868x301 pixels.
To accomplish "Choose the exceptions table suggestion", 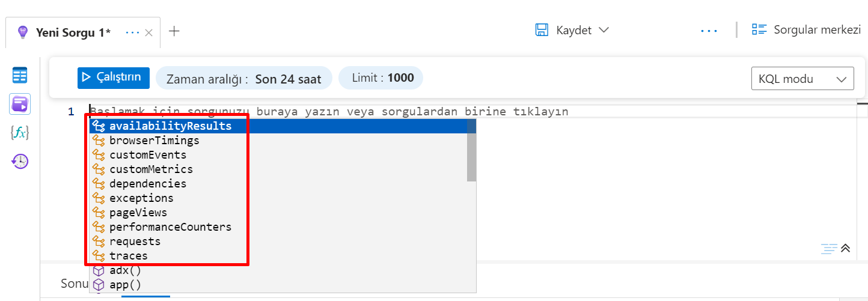I will click(141, 198).
